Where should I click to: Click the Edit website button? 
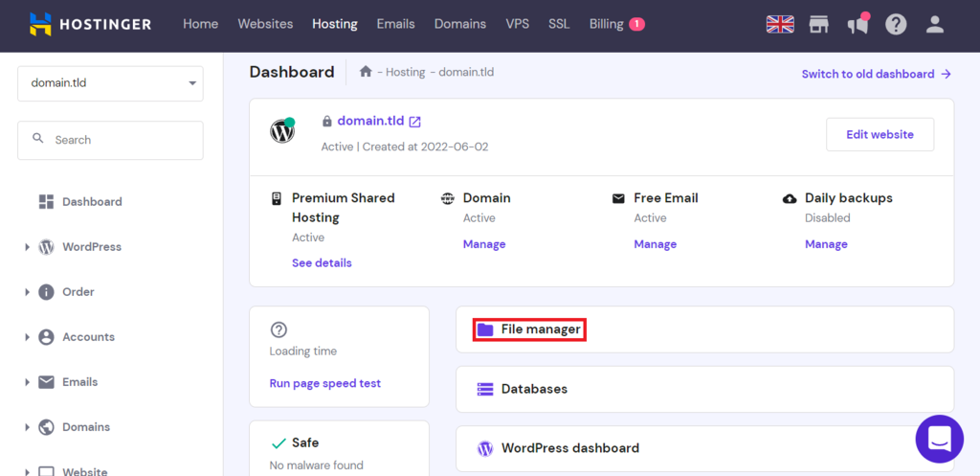pos(880,135)
